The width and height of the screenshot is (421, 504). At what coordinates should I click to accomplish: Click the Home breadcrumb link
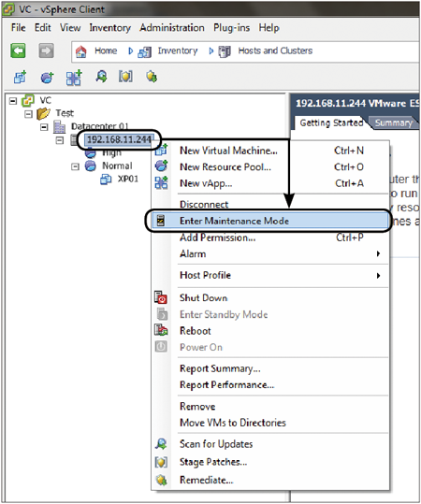(x=106, y=50)
